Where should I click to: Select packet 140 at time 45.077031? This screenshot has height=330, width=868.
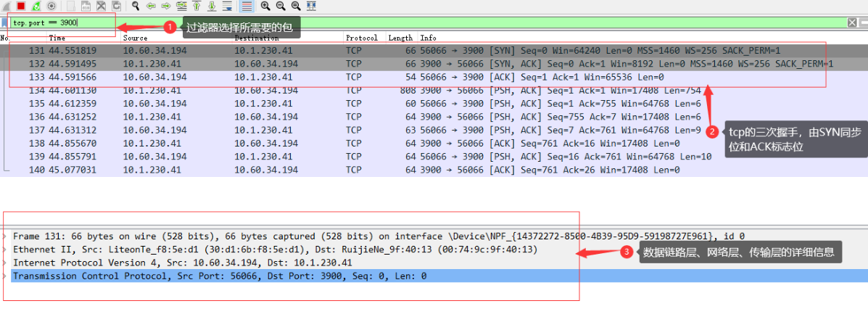point(434,170)
